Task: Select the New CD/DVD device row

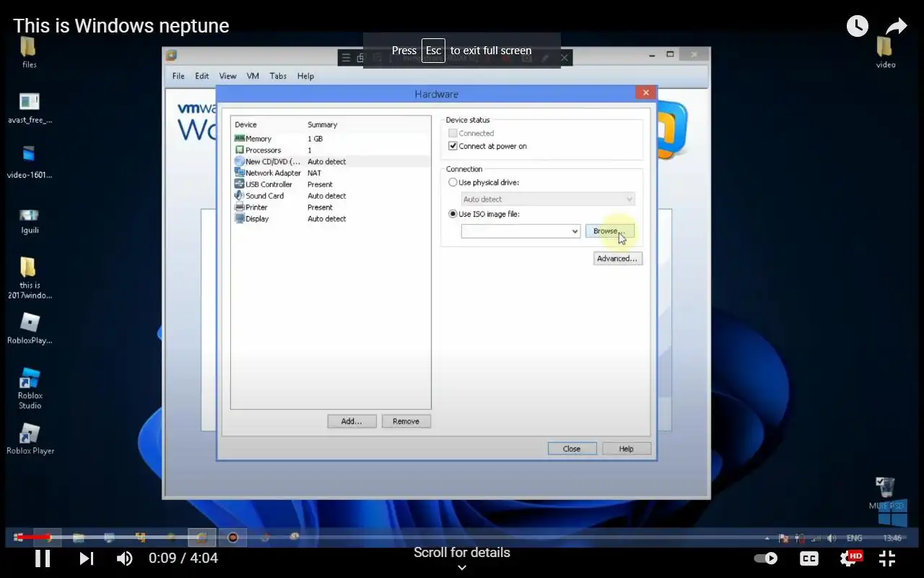Action: coord(331,162)
